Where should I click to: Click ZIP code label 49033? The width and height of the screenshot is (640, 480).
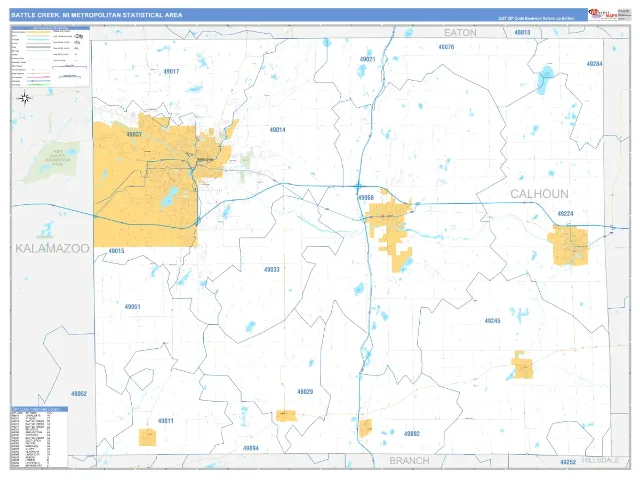click(x=272, y=269)
